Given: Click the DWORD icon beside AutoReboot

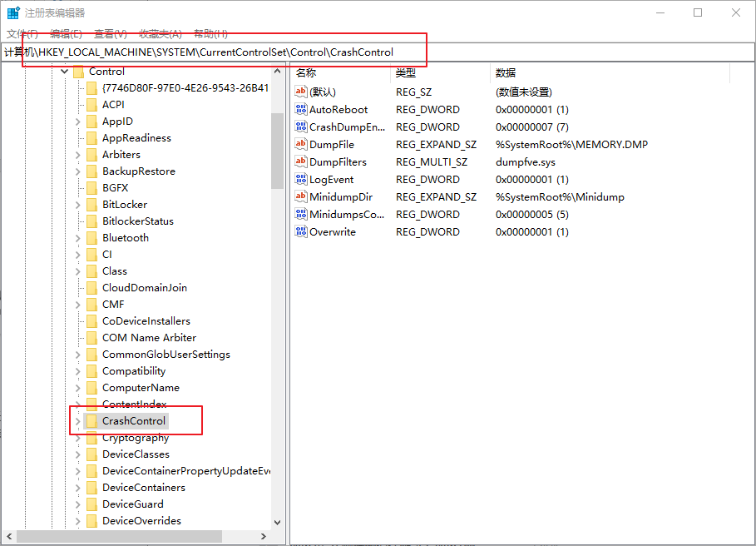Looking at the screenshot, I should [x=301, y=110].
